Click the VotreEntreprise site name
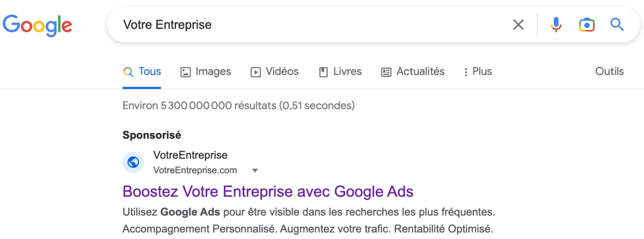The height and width of the screenshot is (239, 644). tap(190, 155)
